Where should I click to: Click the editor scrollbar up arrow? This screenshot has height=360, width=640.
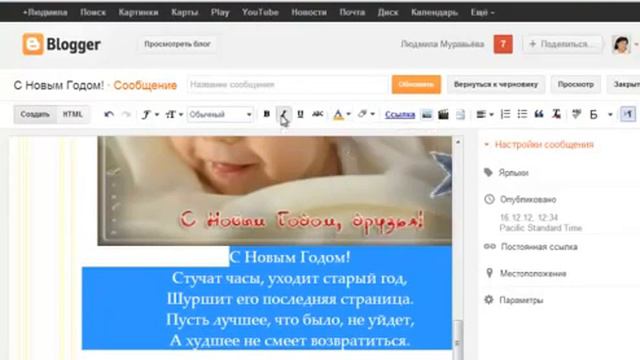click(458, 142)
